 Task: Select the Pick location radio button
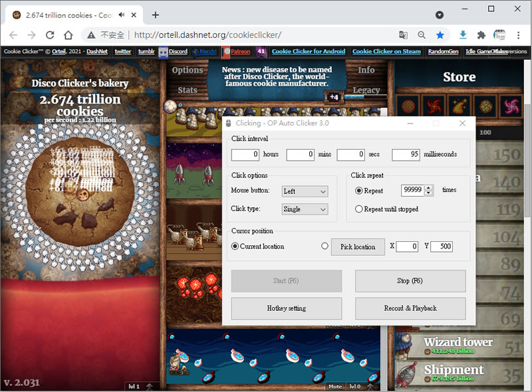325,246
